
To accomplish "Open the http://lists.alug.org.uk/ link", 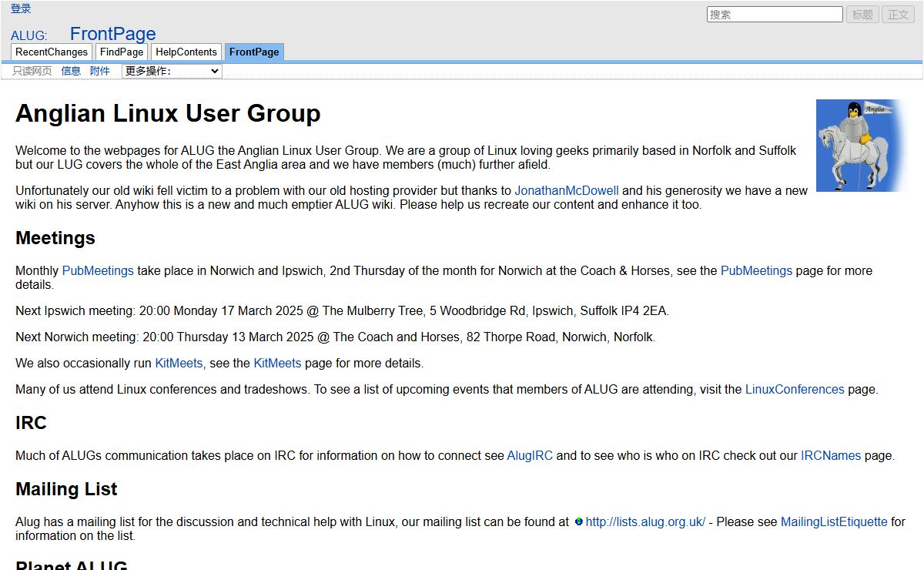I will pos(645,522).
